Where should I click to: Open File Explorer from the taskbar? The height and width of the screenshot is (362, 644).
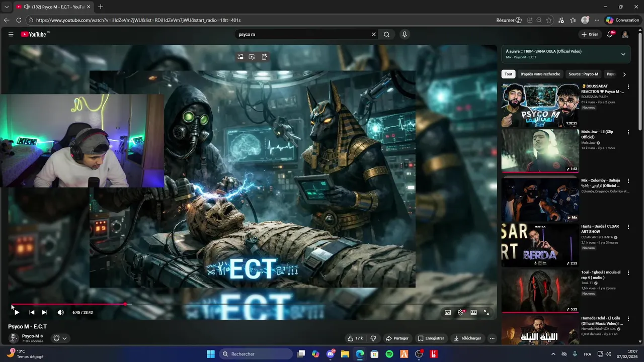[x=345, y=354]
